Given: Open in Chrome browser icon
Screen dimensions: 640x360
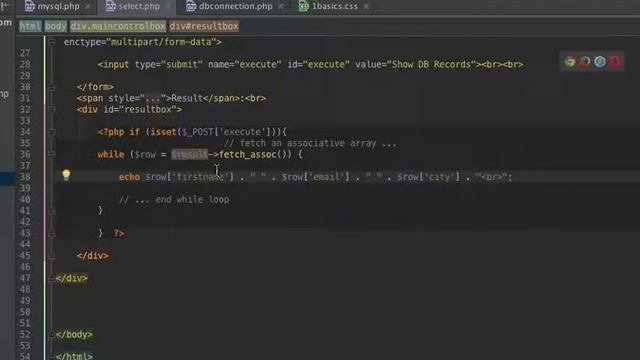Looking at the screenshot, I should 570,62.
